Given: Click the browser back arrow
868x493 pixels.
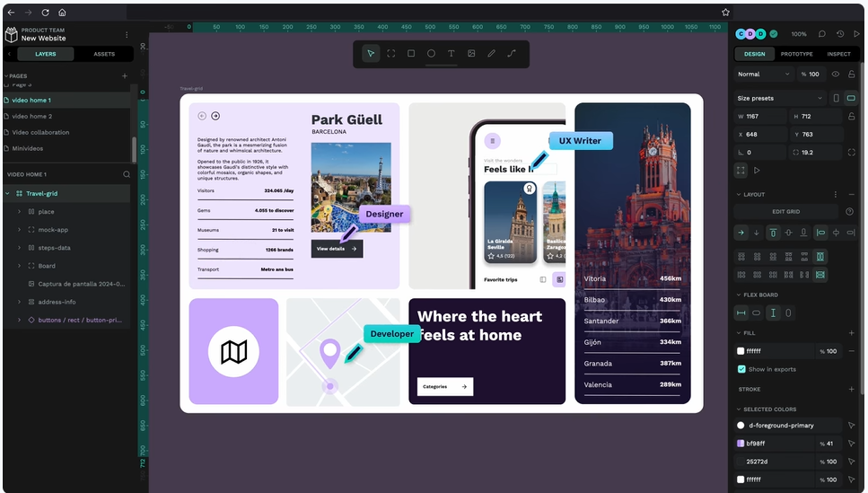Looking at the screenshot, I should 11,13.
